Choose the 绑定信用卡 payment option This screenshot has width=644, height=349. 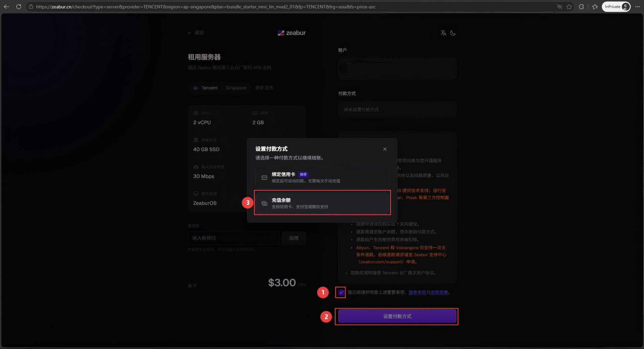322,177
